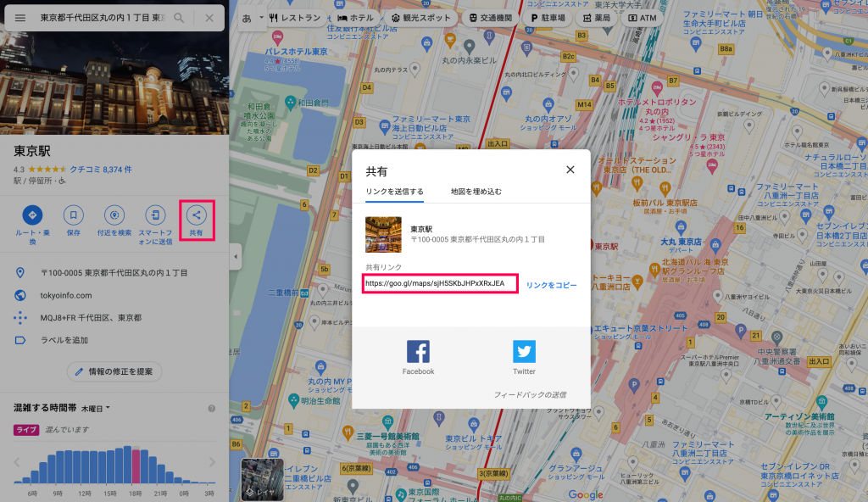This screenshot has width=868, height=502.
Task: Click the magnifier search icon
Action: pyautogui.click(x=179, y=18)
